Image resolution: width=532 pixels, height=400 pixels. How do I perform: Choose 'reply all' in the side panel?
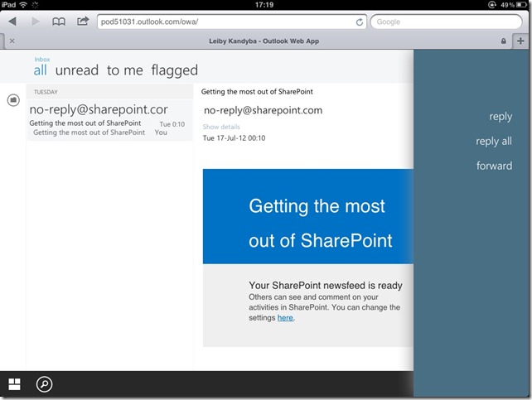click(494, 141)
